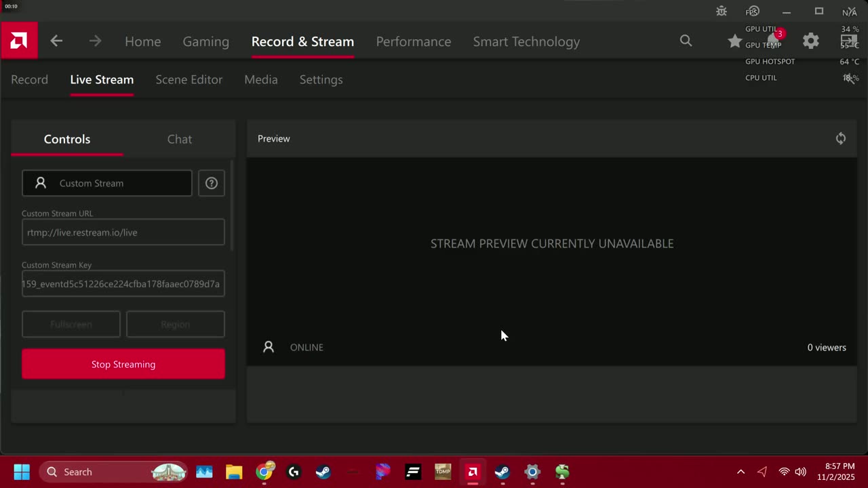Screen dimensions: 868x488
Task: Select the Live Stream sub-tab
Action: click(102, 79)
